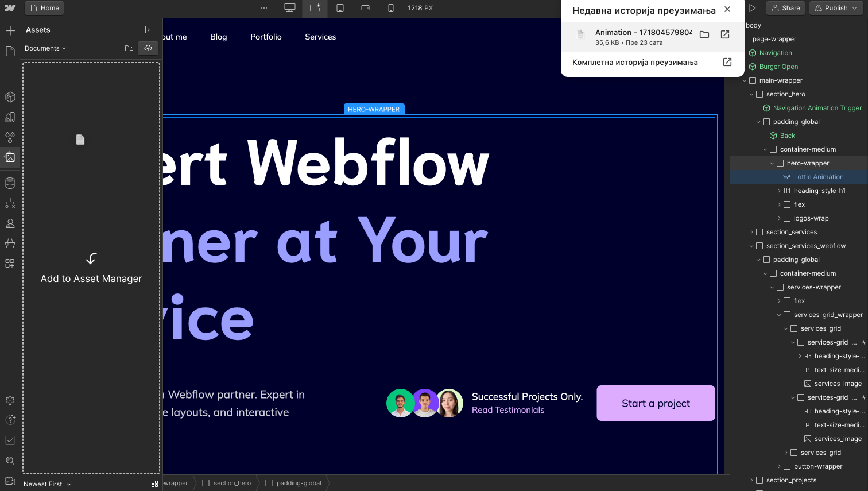This screenshot has height=491, width=868.
Task: Select padding-global in the breadcrumb bar
Action: click(293, 483)
